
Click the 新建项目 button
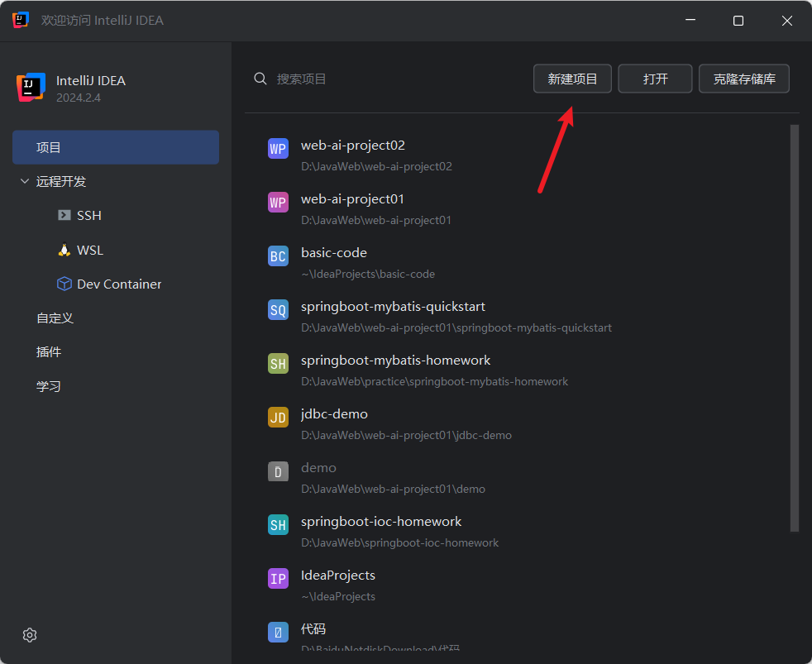click(572, 79)
